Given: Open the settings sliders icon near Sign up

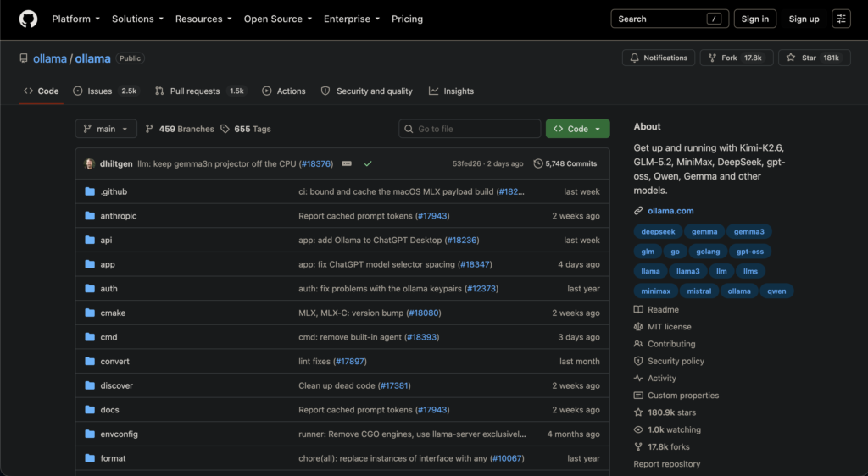Looking at the screenshot, I should click(x=841, y=19).
